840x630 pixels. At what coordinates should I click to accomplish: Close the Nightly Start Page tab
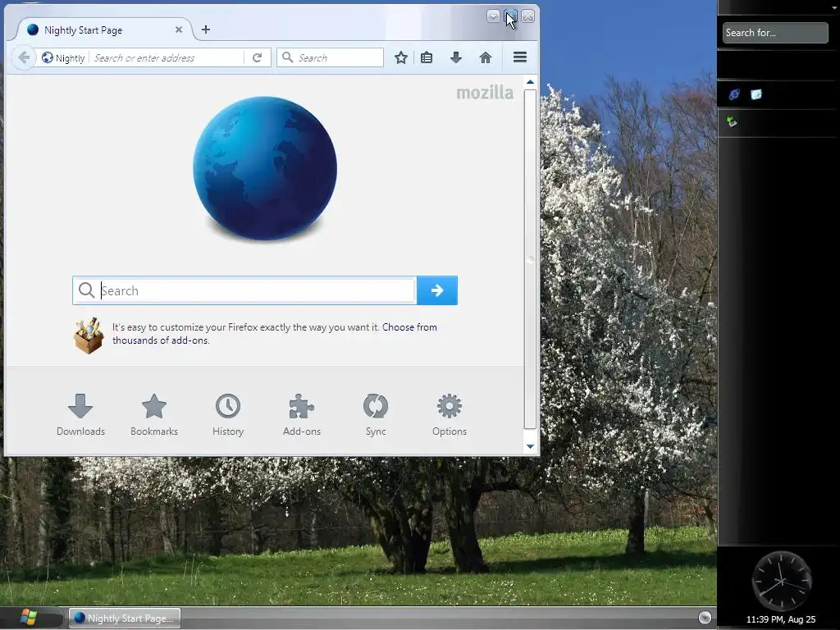tap(178, 30)
